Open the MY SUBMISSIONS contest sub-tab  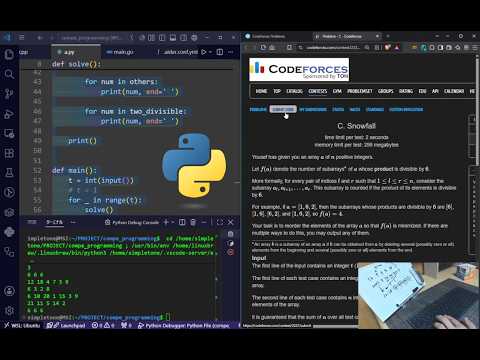point(313,109)
